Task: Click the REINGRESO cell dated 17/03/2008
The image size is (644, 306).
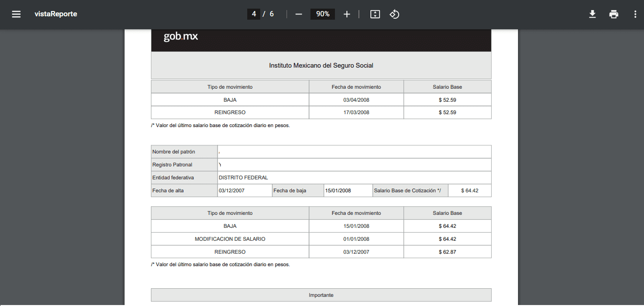Action: coord(230,112)
